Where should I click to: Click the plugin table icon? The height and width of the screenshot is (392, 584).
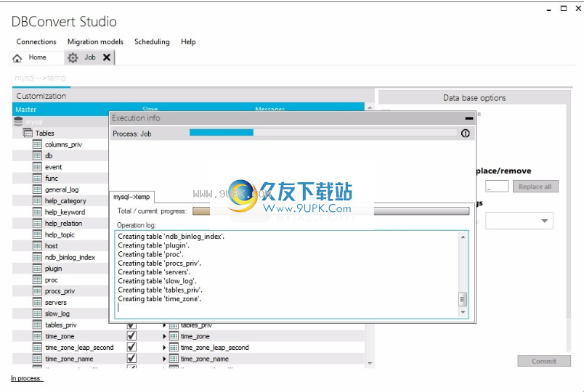(37, 269)
